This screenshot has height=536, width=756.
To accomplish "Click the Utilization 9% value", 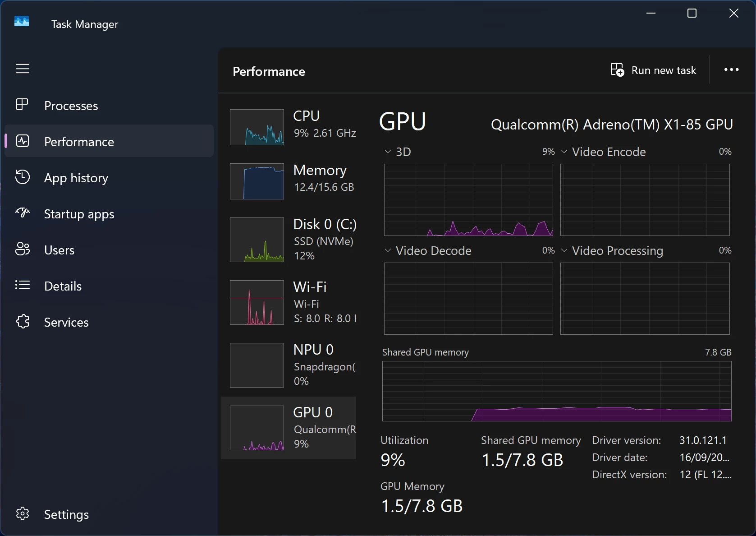I will [393, 460].
